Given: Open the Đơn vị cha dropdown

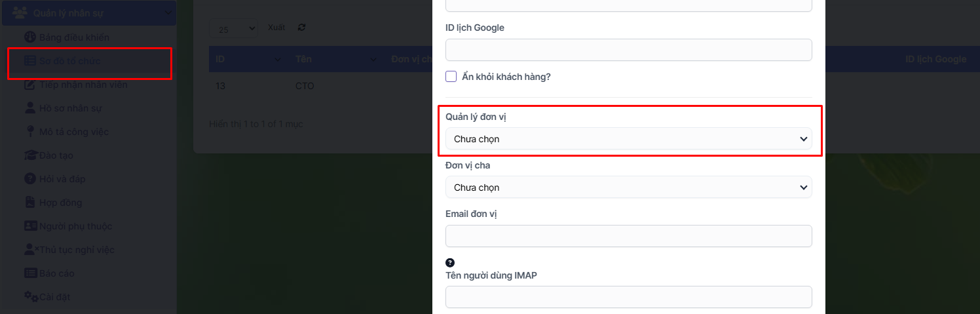Looking at the screenshot, I should click(628, 187).
